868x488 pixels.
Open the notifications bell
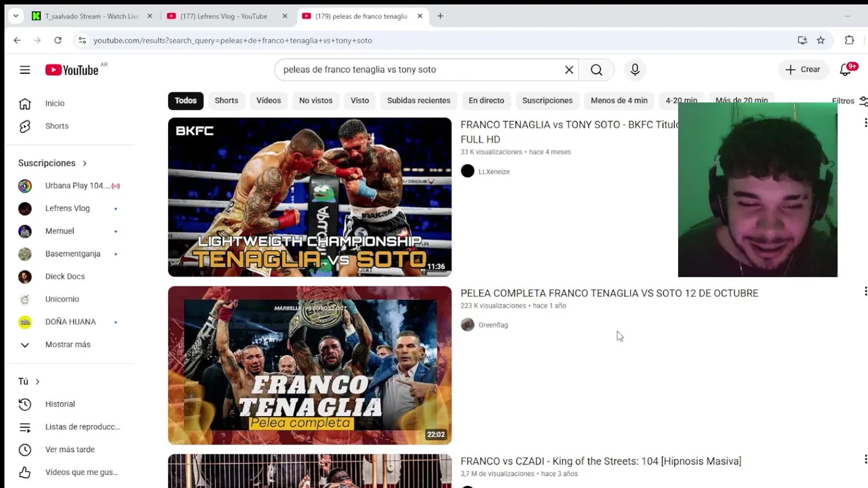[x=845, y=70]
